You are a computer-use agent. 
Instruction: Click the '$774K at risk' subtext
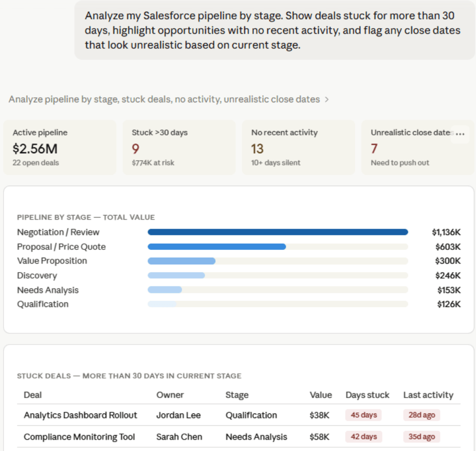[x=153, y=163]
